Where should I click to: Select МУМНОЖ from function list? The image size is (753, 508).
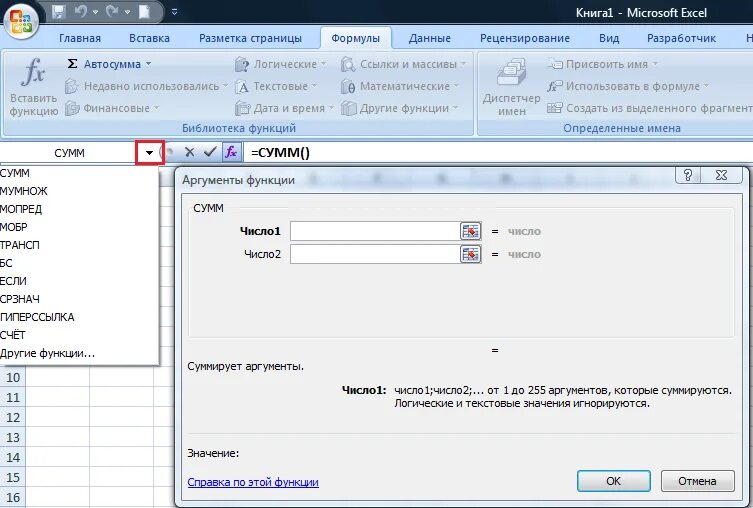[79, 191]
